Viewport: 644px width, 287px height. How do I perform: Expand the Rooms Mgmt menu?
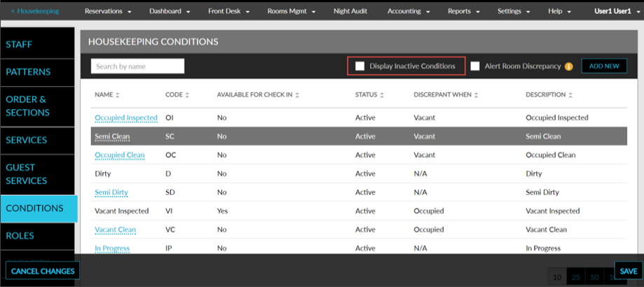click(x=292, y=11)
